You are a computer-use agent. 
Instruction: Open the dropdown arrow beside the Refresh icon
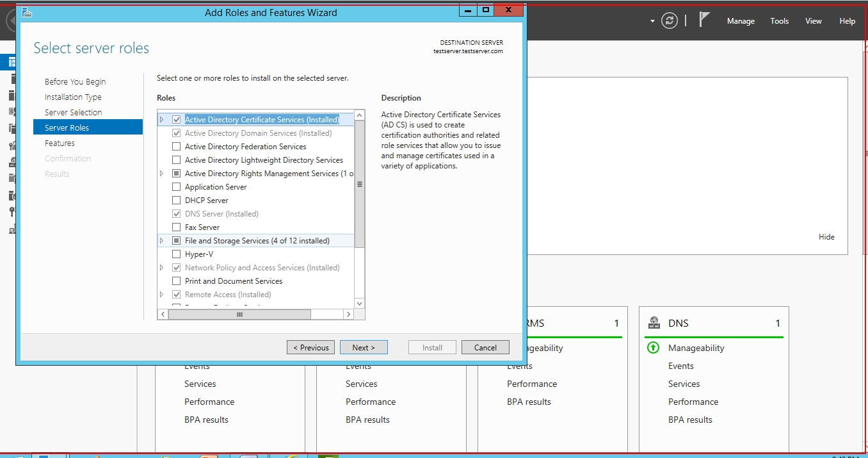652,21
